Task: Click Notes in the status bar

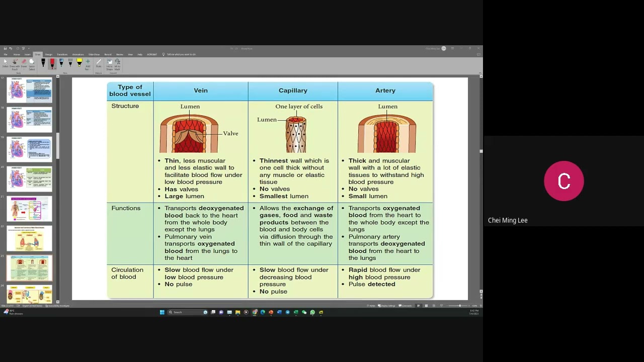Action: coord(371,306)
